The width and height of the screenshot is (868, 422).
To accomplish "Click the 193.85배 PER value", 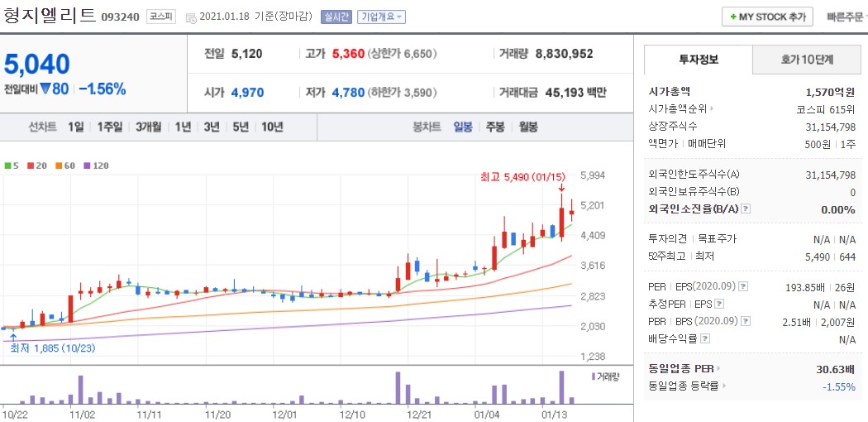I will 806,287.
